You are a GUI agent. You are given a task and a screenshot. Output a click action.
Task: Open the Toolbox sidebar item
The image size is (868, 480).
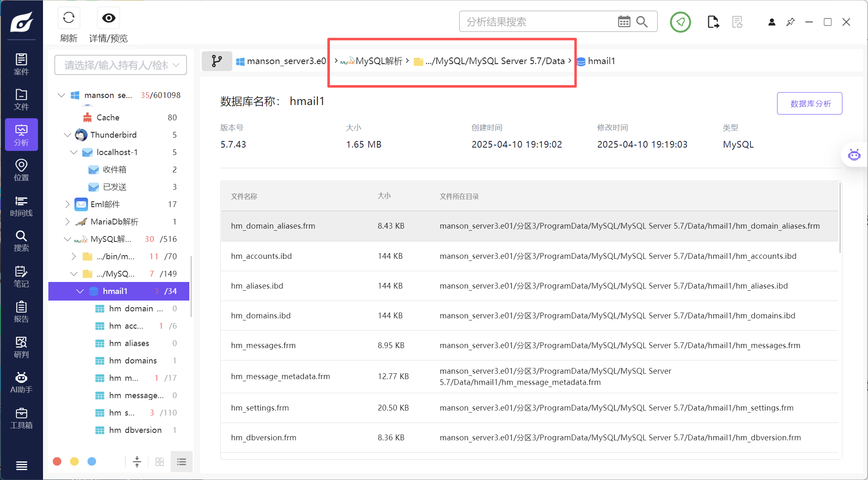coord(21,418)
